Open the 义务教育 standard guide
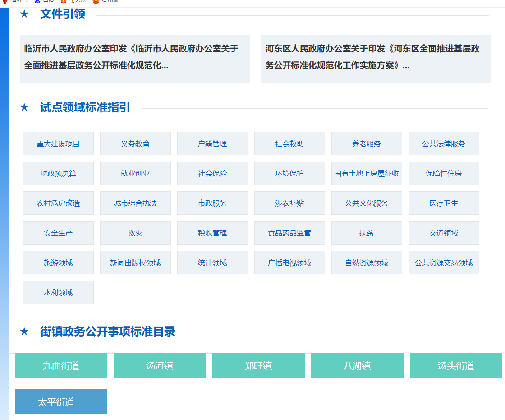505x420 pixels. point(135,143)
